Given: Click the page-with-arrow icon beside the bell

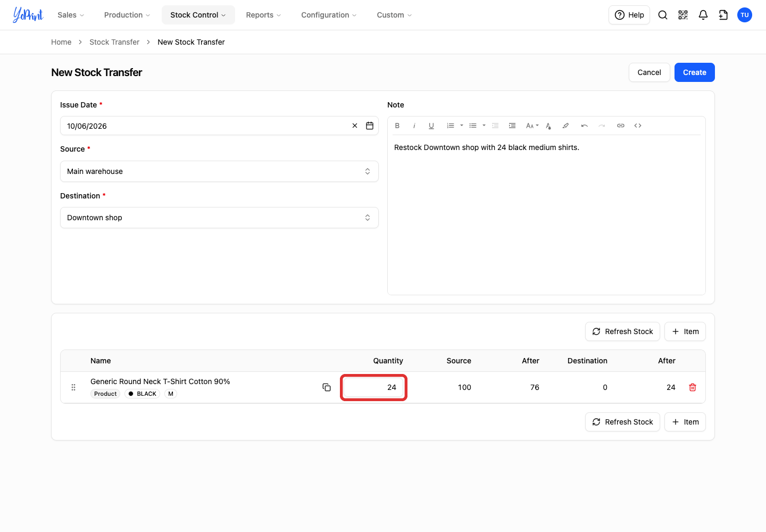Looking at the screenshot, I should [723, 15].
